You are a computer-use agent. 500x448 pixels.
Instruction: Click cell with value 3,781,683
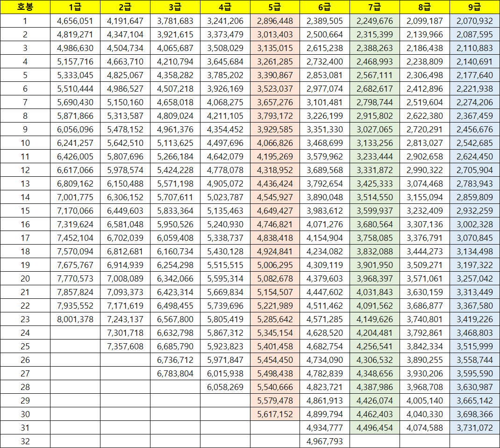point(175,21)
